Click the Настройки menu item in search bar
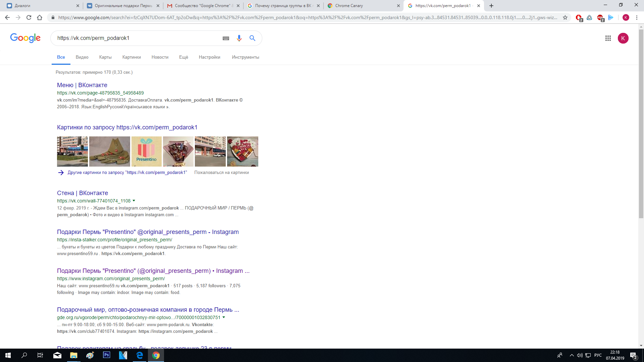644x362 pixels. 209,57
